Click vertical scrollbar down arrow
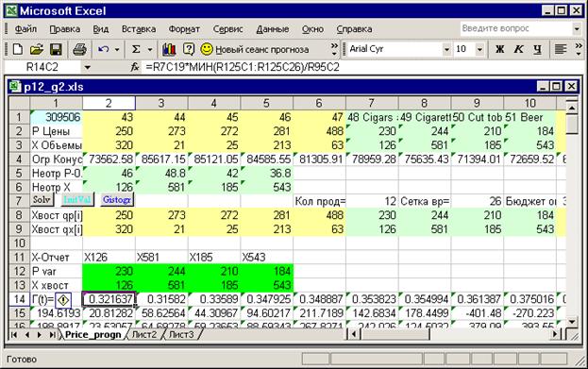 [572, 322]
